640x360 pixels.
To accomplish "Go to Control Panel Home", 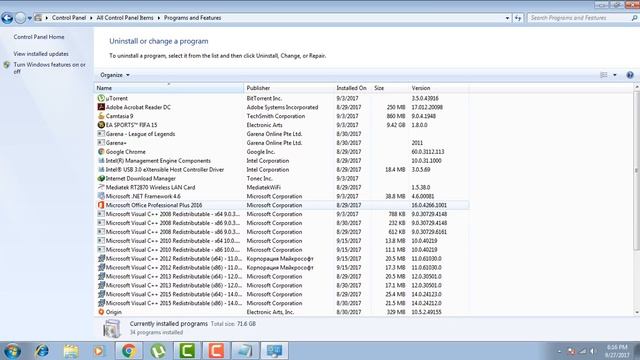I will tap(39, 37).
